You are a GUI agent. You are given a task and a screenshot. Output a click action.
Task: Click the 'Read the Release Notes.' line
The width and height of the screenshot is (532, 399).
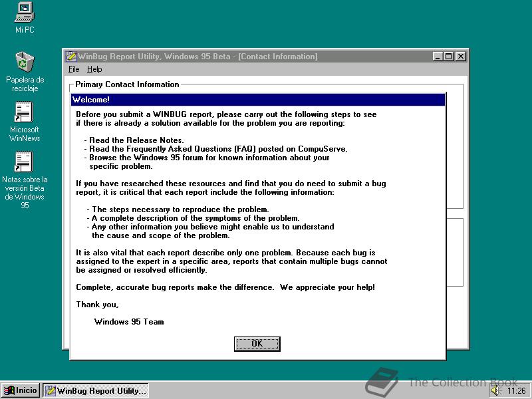pyautogui.click(x=134, y=140)
